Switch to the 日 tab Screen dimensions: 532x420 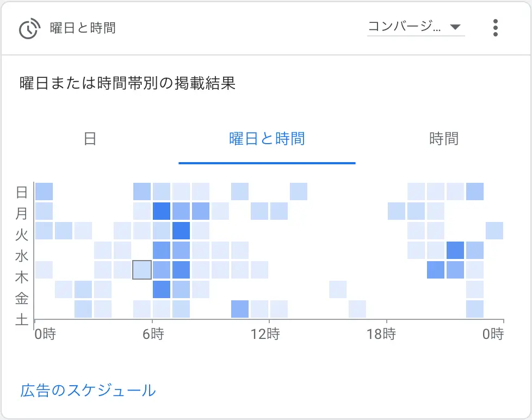coord(90,139)
